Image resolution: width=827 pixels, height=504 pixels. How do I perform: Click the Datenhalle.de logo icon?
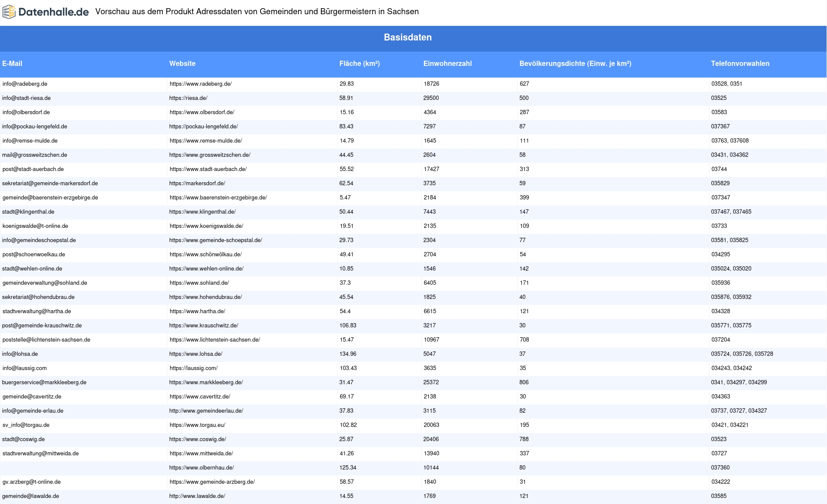click(x=9, y=12)
